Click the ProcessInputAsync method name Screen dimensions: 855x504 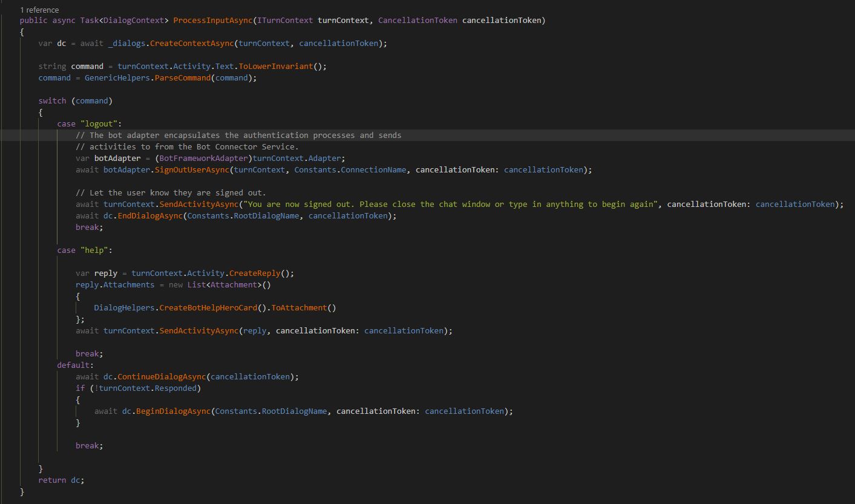pyautogui.click(x=213, y=20)
